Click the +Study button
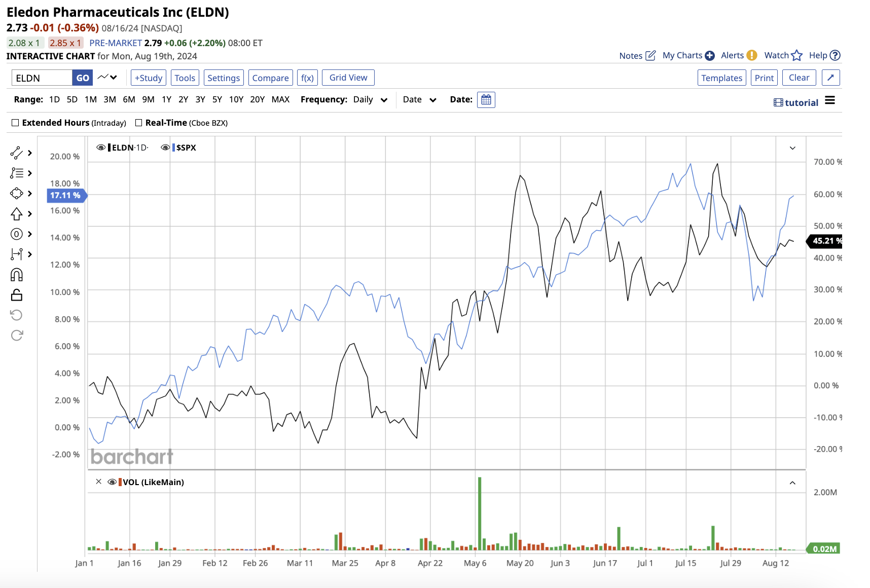 (149, 78)
